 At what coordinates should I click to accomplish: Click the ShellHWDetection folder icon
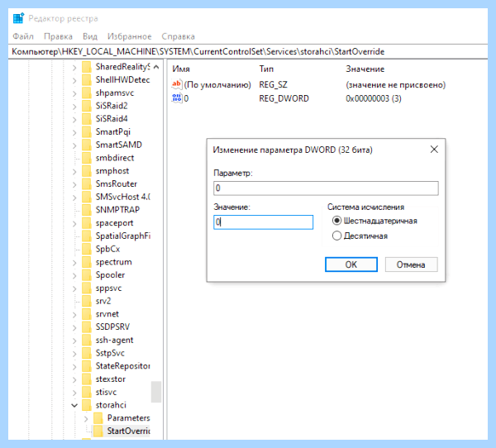pos(86,79)
